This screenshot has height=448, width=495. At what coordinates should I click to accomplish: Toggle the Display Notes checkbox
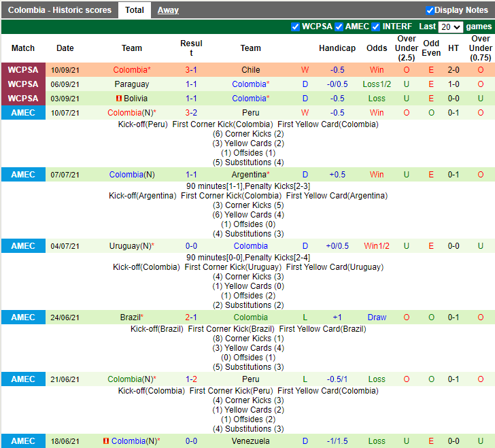pos(430,10)
